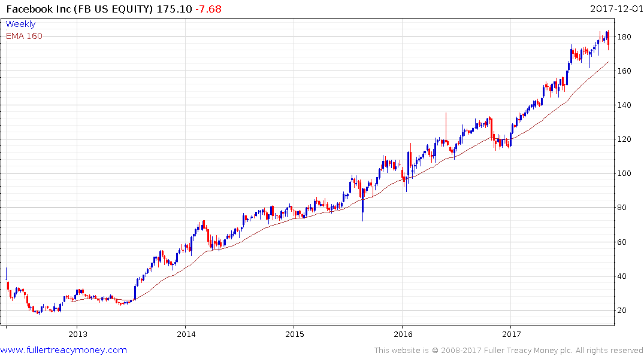Click the copyright notice for Fuller Treacy Money
This screenshot has width=644, height=359.
point(509,351)
